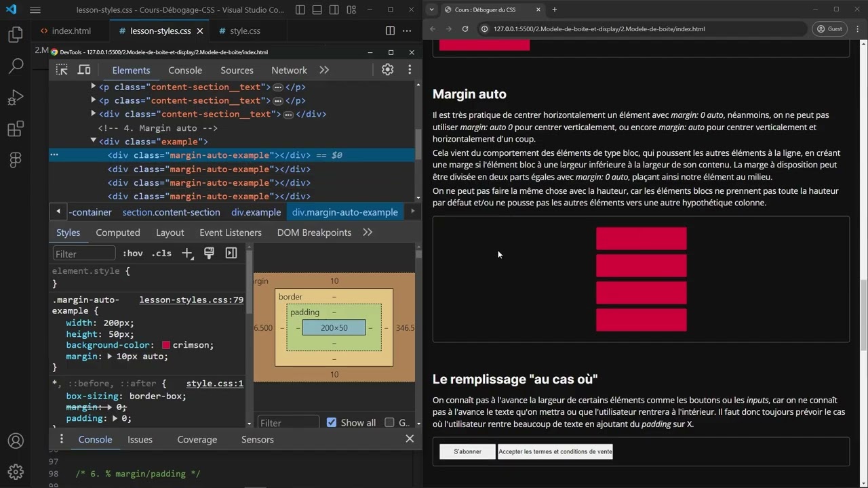Click the 200×50 content box in model

(x=334, y=327)
